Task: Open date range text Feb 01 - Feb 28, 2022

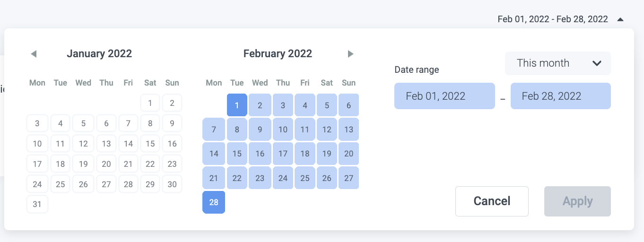Action: tap(552, 19)
